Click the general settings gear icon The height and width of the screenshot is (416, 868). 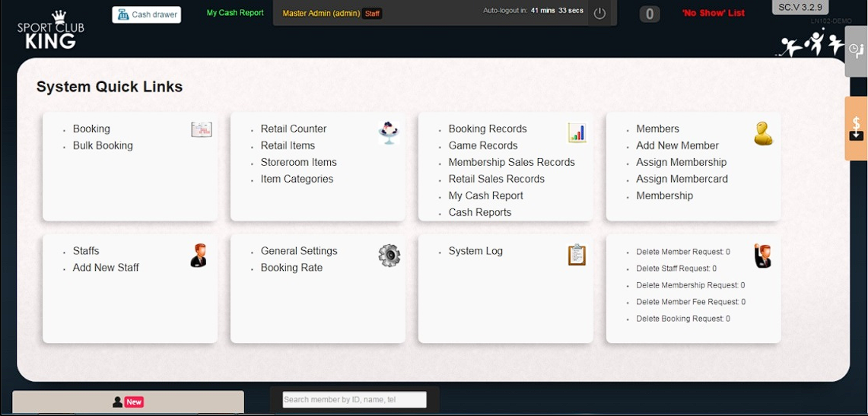[x=389, y=255]
